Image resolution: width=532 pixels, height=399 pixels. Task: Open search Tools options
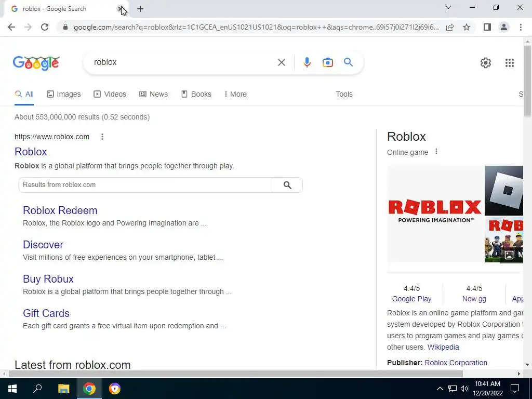point(344,94)
